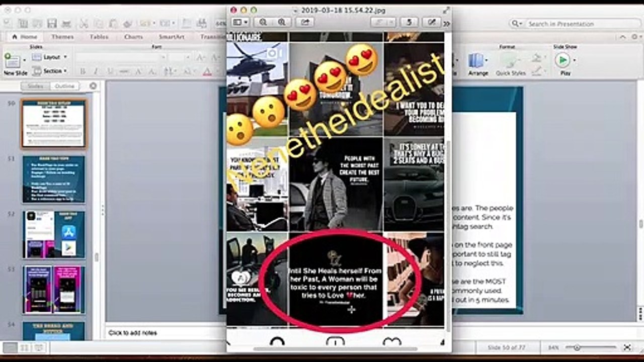Toggle bold formatting
The height and width of the screenshot is (362, 644).
(x=82, y=71)
